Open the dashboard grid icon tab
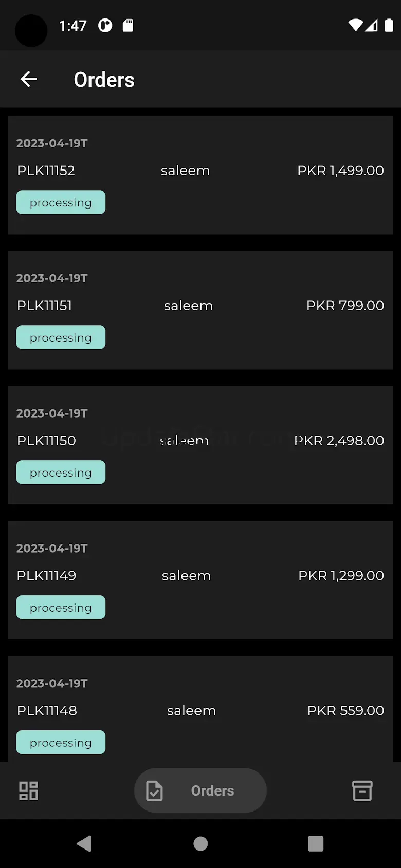The image size is (401, 868). tap(28, 790)
